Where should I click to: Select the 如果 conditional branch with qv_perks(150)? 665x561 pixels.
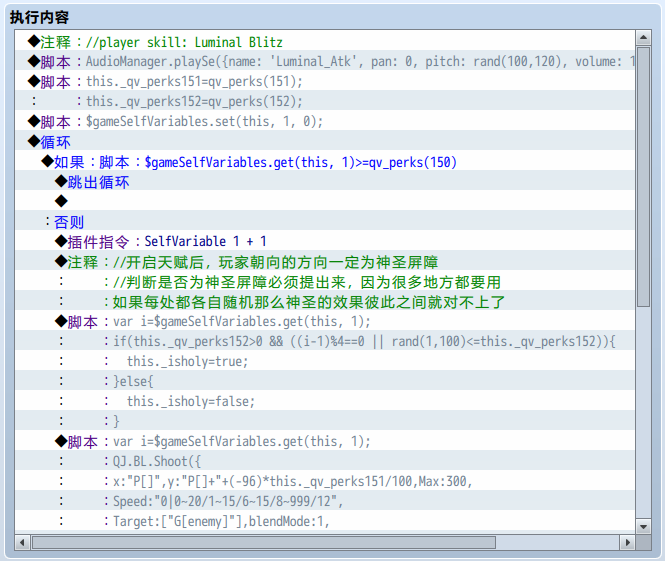point(325,162)
